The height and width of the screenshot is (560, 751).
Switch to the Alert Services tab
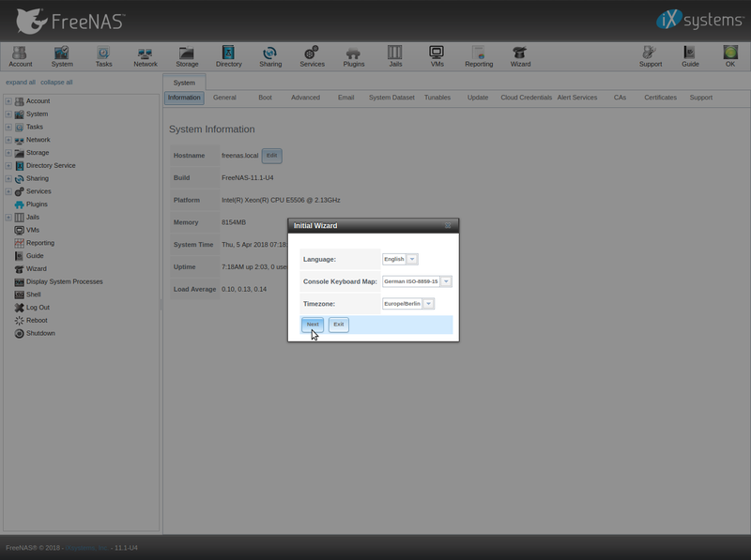(x=577, y=98)
